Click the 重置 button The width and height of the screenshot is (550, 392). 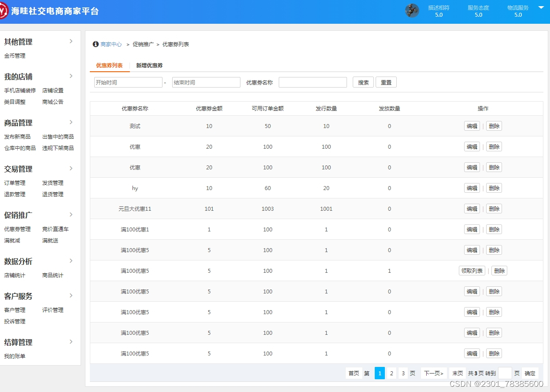386,82
